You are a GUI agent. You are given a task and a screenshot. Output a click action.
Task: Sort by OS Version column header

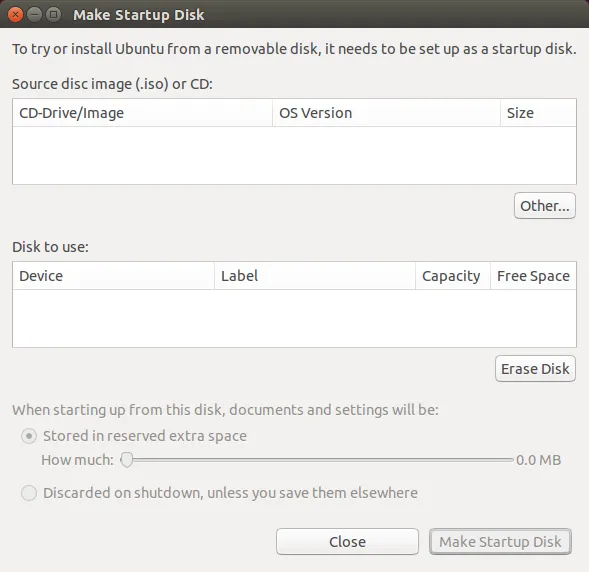[x=387, y=113]
